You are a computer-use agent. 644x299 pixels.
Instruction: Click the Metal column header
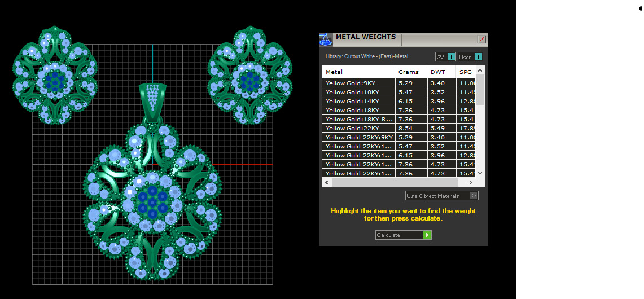coord(358,72)
